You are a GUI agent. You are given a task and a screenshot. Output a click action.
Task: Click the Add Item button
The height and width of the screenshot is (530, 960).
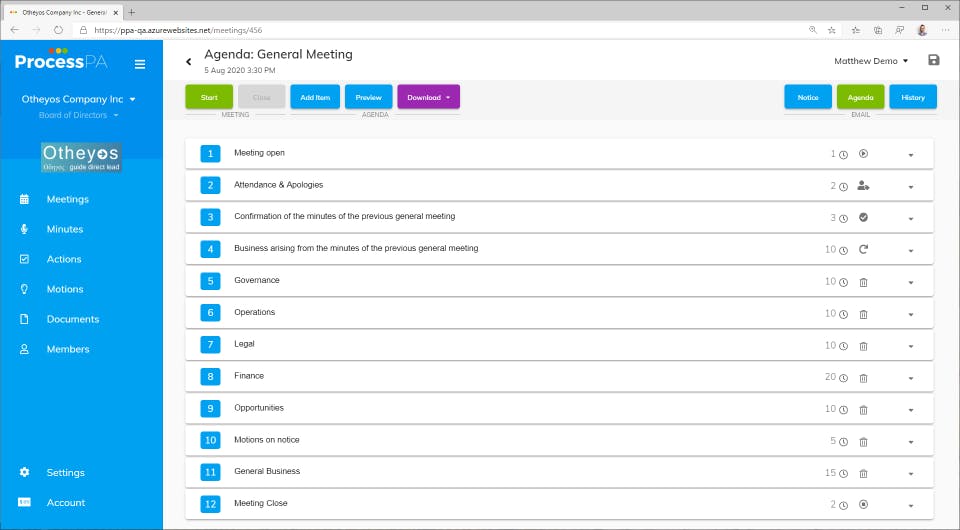pyautogui.click(x=315, y=97)
